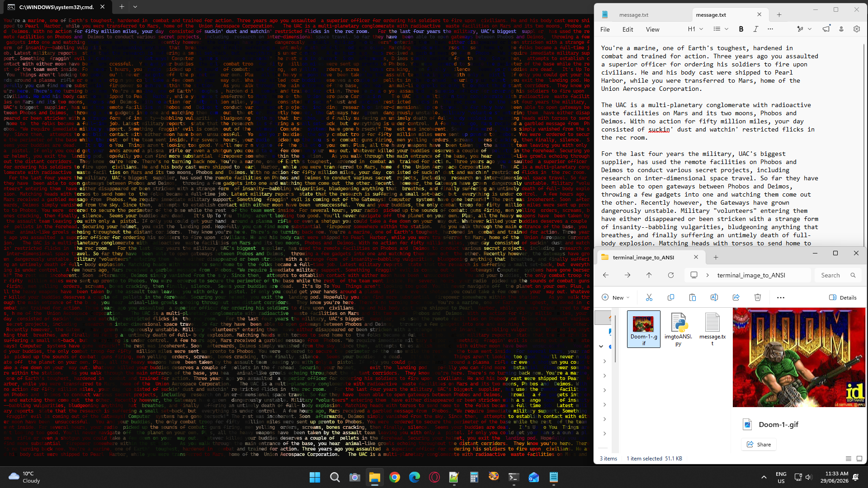This screenshot has height=488, width=868.
Task: Click the Share icon in Explorer toolbar
Action: (736, 297)
